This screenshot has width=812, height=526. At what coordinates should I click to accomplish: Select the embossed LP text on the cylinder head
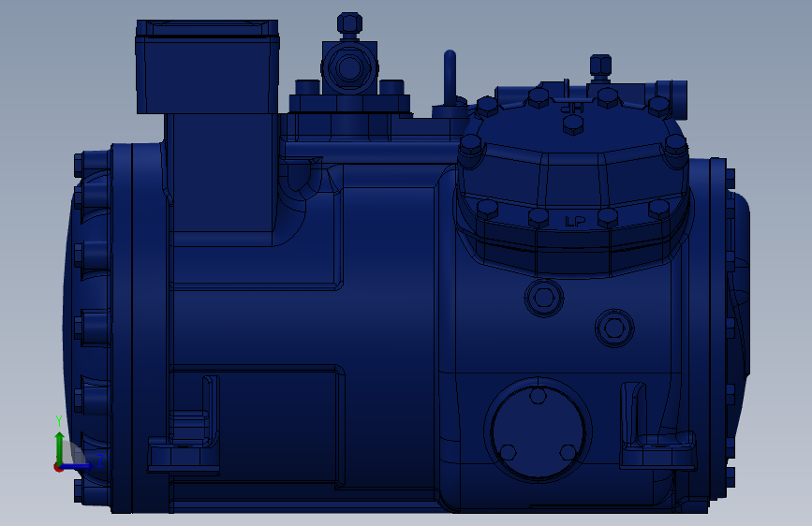click(x=575, y=222)
